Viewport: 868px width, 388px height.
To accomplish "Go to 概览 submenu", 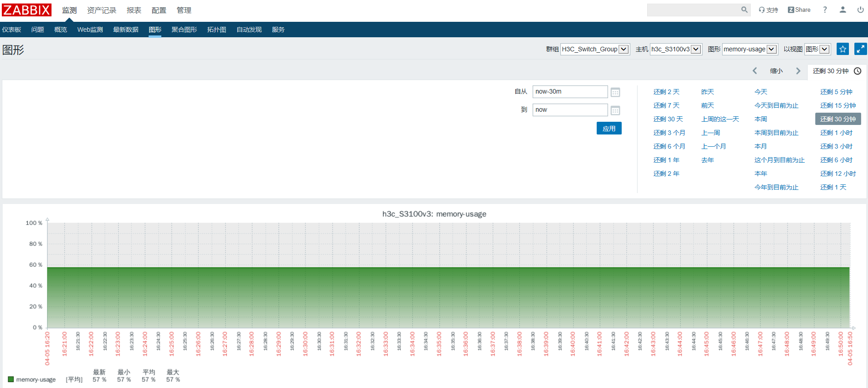I will [60, 30].
